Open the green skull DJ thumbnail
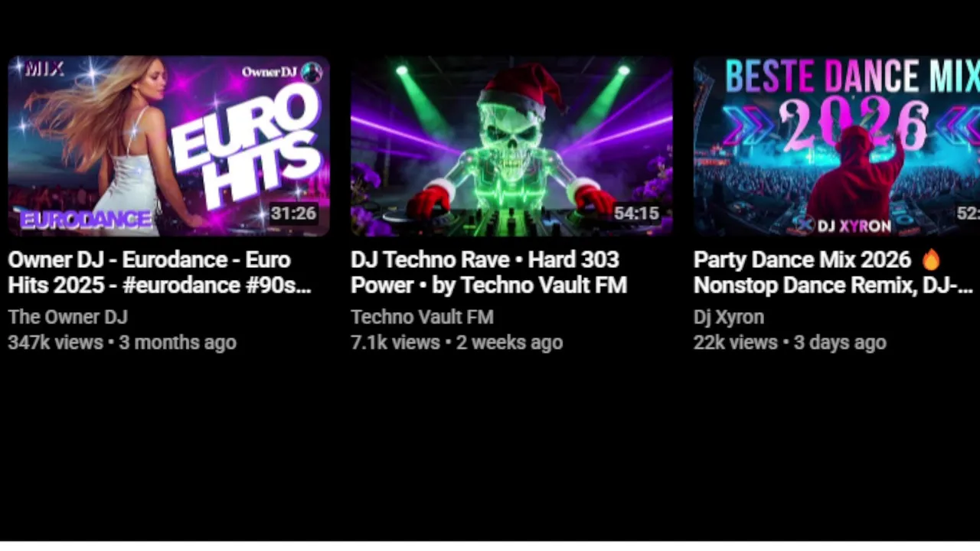 pos(511,145)
